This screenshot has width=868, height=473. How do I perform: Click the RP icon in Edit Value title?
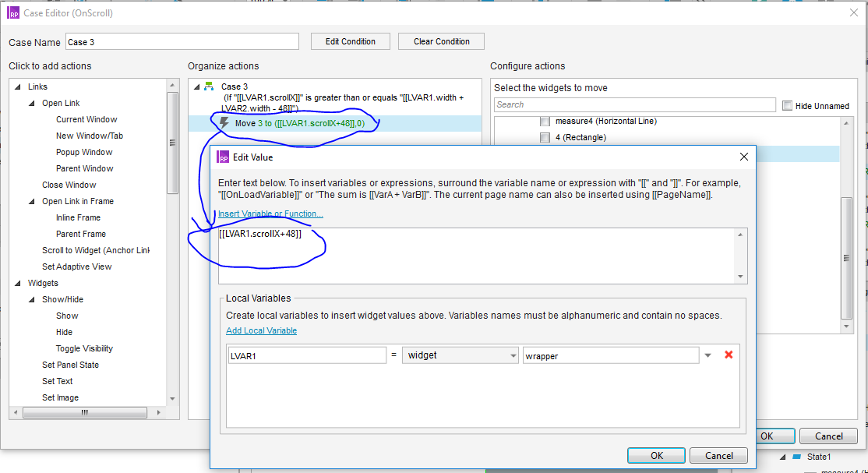(x=223, y=157)
